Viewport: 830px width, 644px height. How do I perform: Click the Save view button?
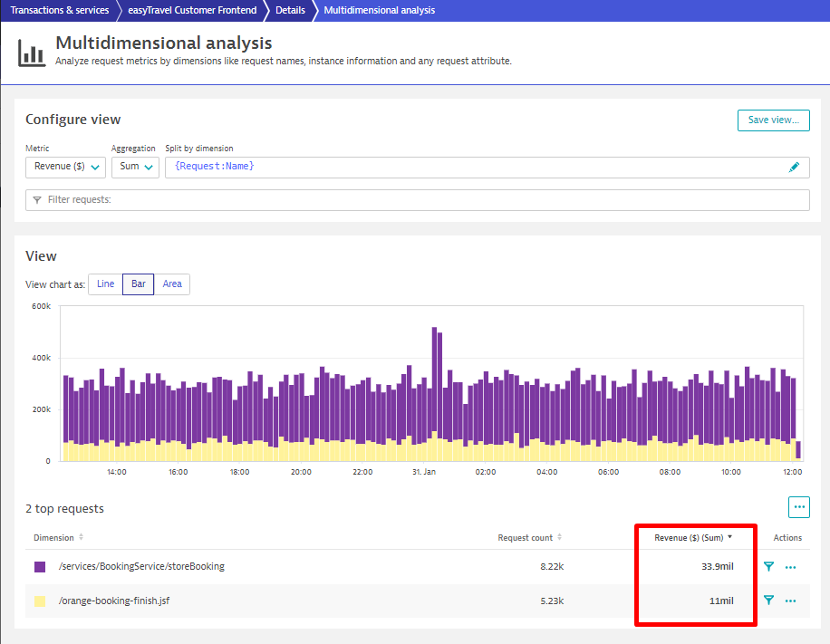pos(773,120)
